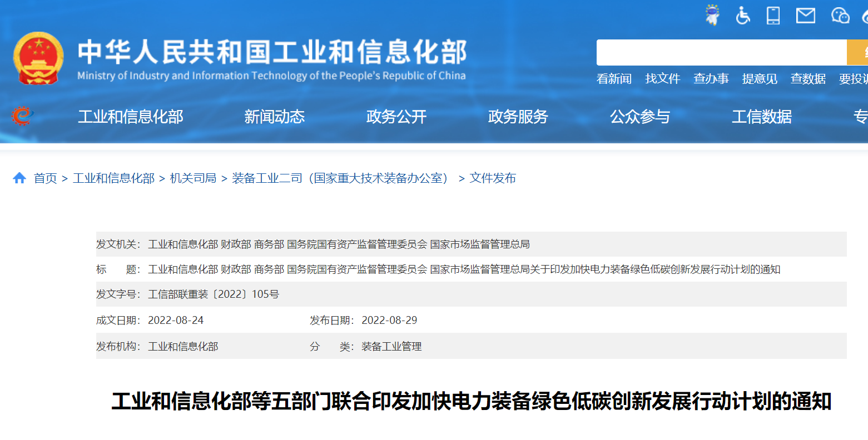Select the 查办事 search option

pyautogui.click(x=711, y=79)
